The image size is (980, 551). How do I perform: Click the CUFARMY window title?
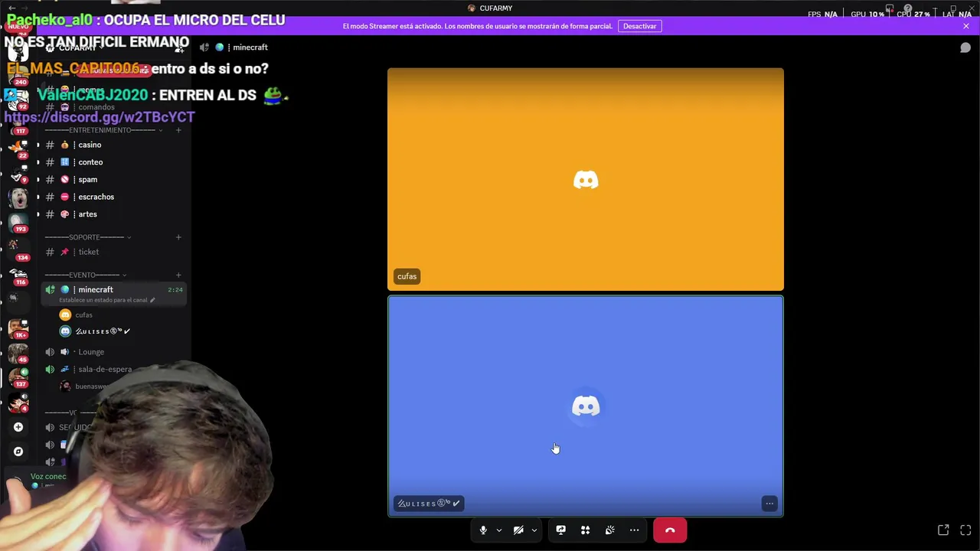(496, 8)
